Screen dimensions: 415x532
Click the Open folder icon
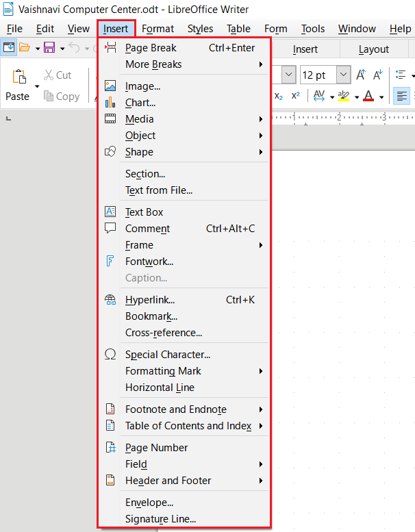(x=25, y=47)
